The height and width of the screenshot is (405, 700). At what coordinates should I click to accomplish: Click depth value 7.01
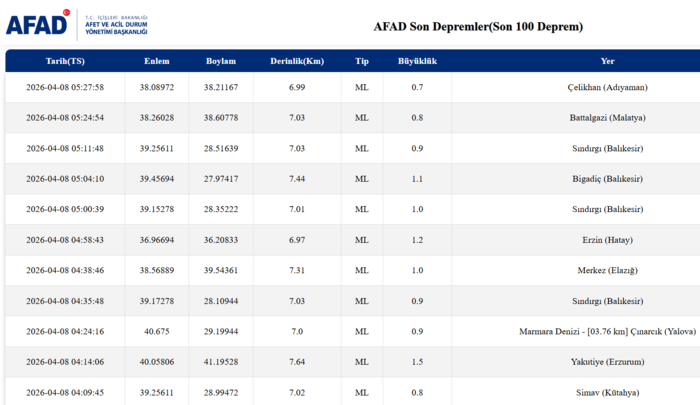click(297, 209)
